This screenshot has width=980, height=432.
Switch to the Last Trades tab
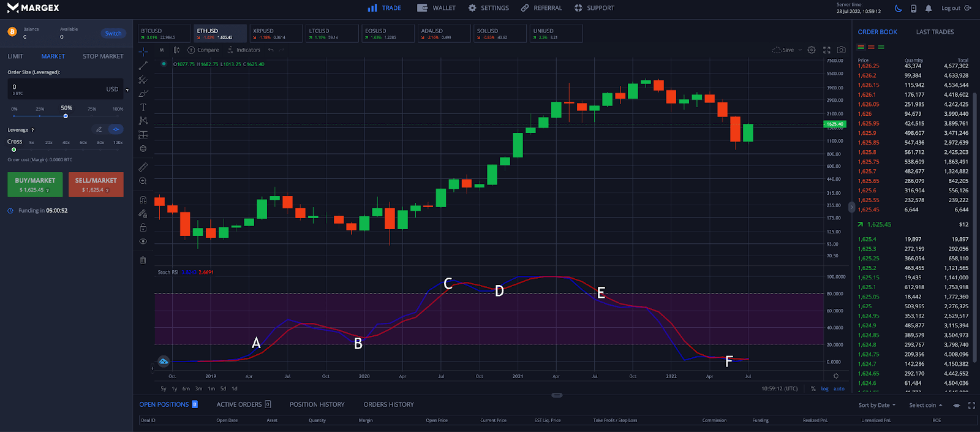[x=935, y=32]
